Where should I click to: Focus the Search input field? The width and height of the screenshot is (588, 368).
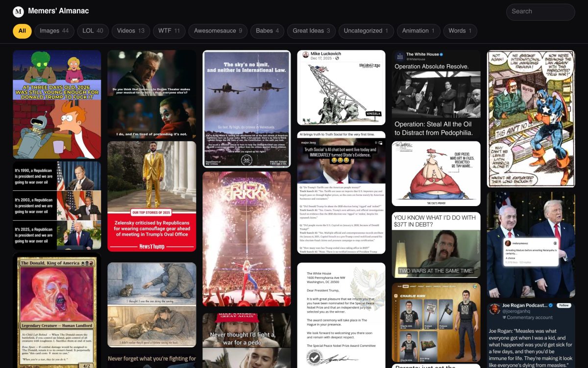tap(540, 12)
